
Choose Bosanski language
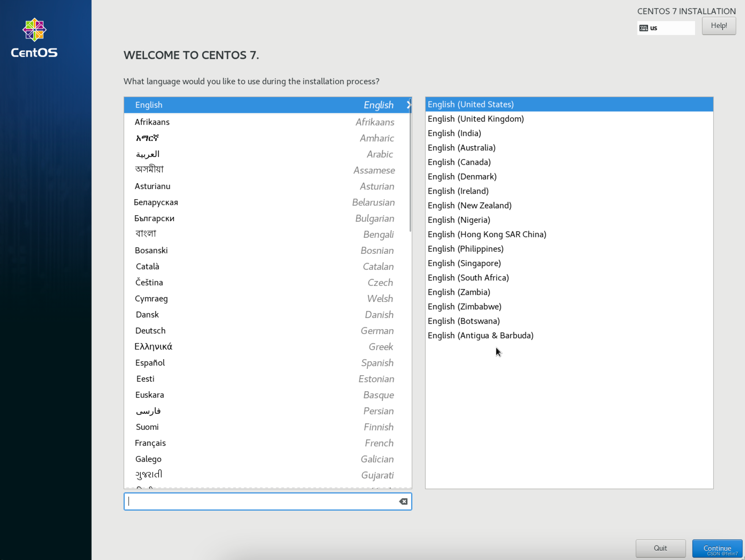[x=268, y=250]
